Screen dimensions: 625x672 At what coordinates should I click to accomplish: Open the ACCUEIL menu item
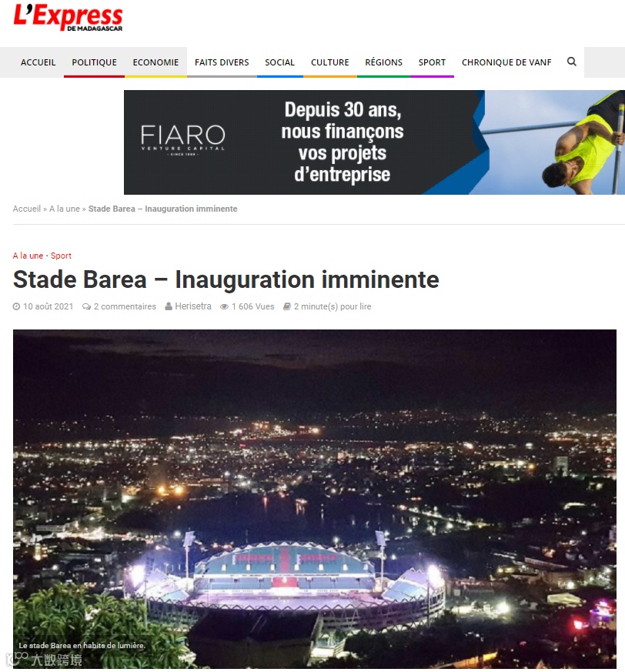(38, 62)
